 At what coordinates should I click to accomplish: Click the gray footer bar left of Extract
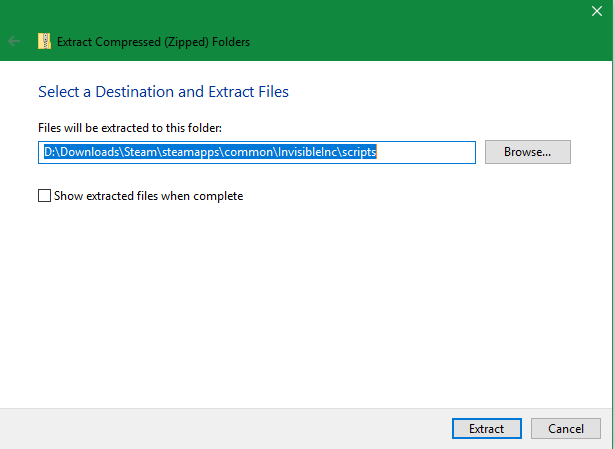[x=220, y=428]
